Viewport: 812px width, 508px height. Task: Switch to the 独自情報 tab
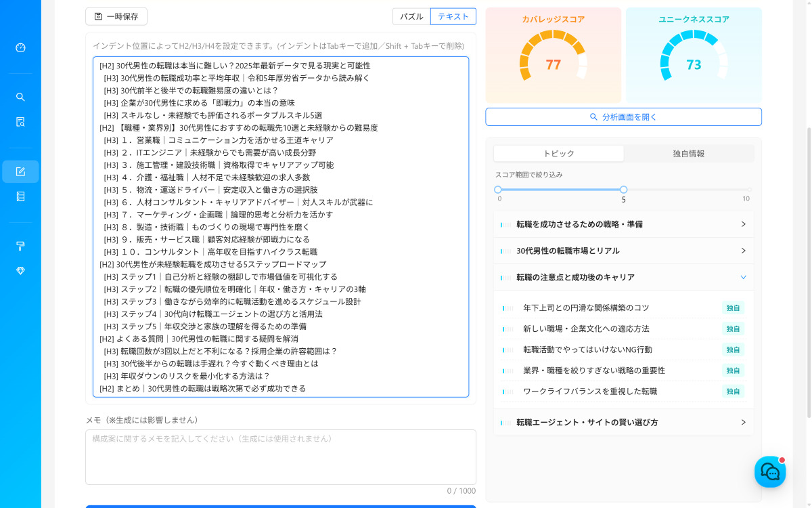pos(689,153)
